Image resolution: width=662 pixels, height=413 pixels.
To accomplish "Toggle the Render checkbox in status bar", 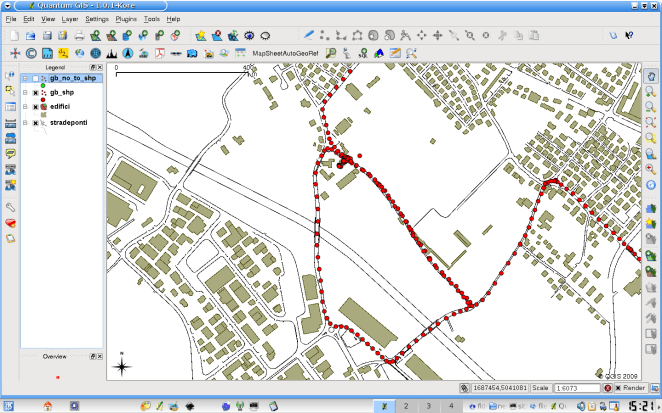I will pyautogui.click(x=618, y=388).
